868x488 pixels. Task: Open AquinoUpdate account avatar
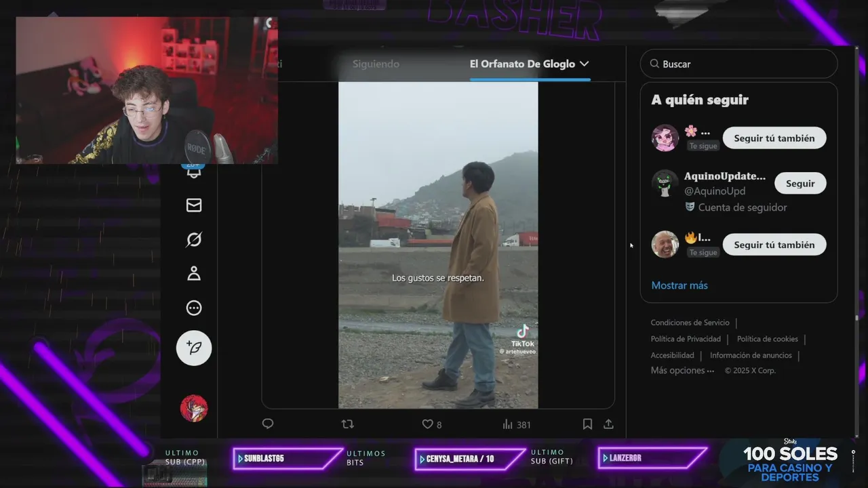(665, 184)
